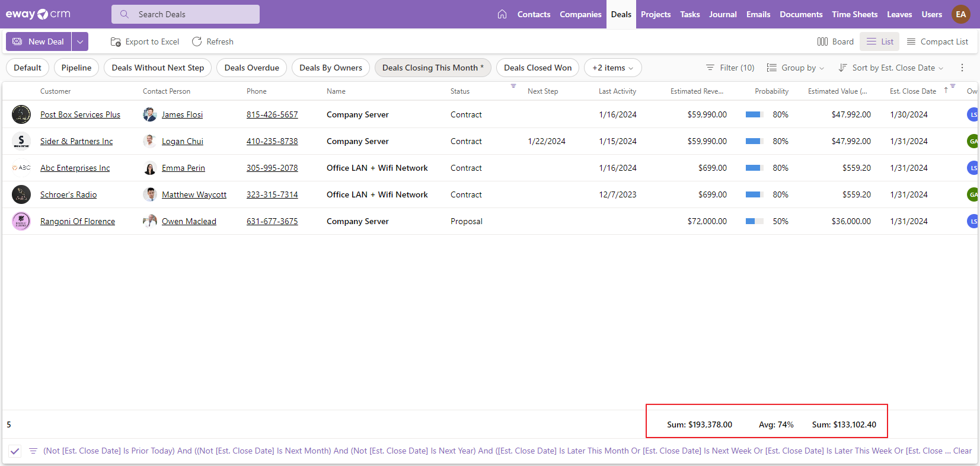Click filter icon in bottom filter bar
The image size is (980, 466).
click(x=33, y=451)
